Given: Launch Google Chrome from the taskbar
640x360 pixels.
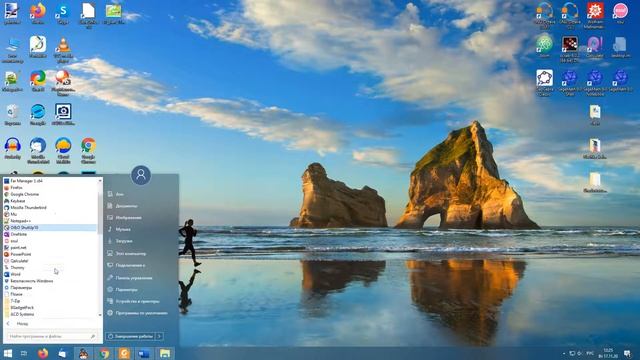Looking at the screenshot, I should pyautogui.click(x=104, y=353).
